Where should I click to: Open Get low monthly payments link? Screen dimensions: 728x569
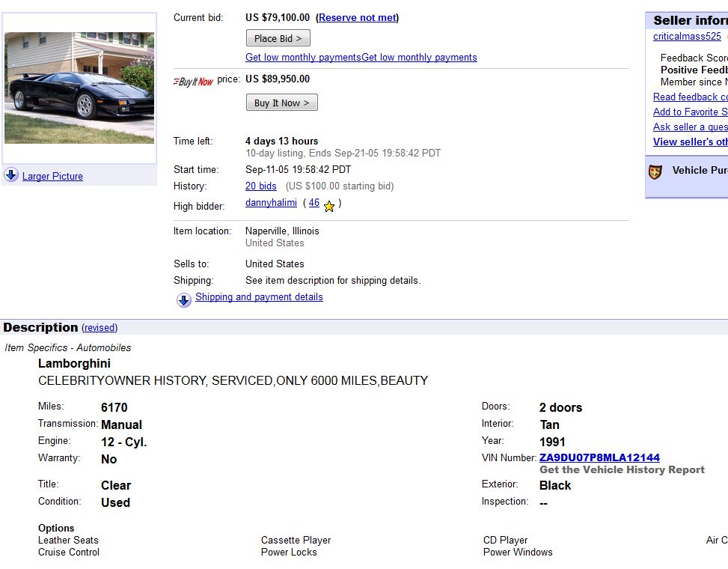click(x=303, y=58)
